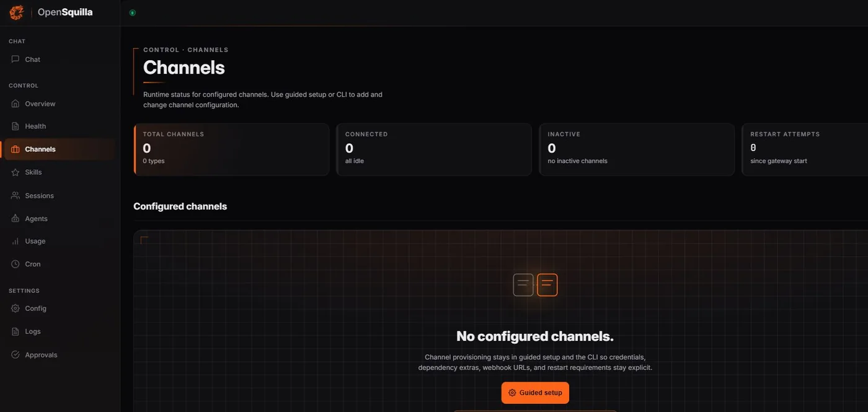
Task: Click the "CONTROL" sidebar section label
Action: pos(24,85)
